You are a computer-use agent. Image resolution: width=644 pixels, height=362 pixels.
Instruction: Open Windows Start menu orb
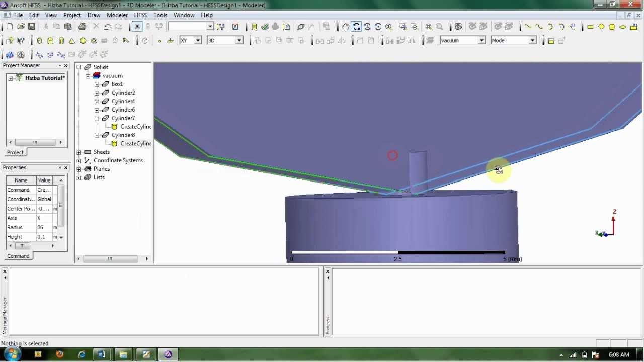point(12,354)
